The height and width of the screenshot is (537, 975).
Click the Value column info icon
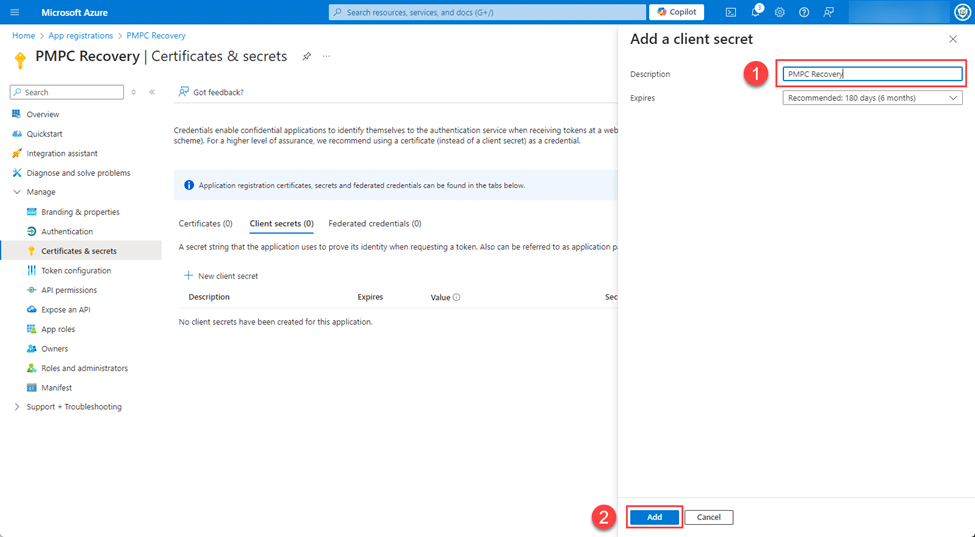[x=457, y=297]
